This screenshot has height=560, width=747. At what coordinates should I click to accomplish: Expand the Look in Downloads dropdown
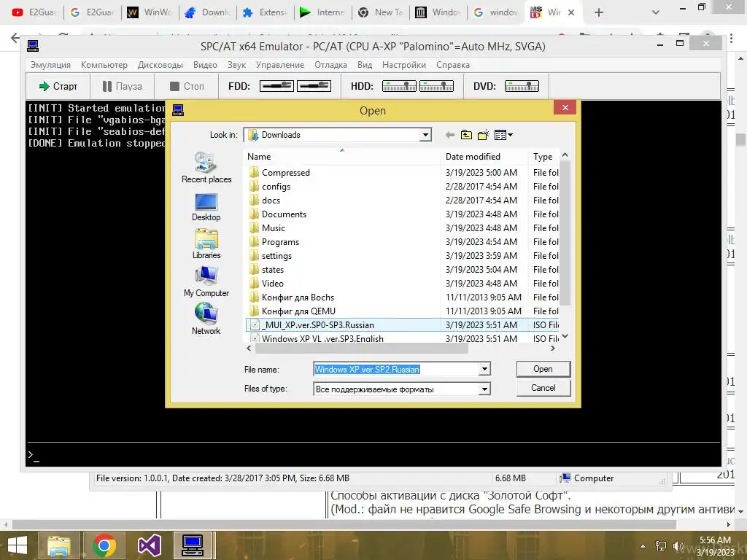[x=425, y=135]
